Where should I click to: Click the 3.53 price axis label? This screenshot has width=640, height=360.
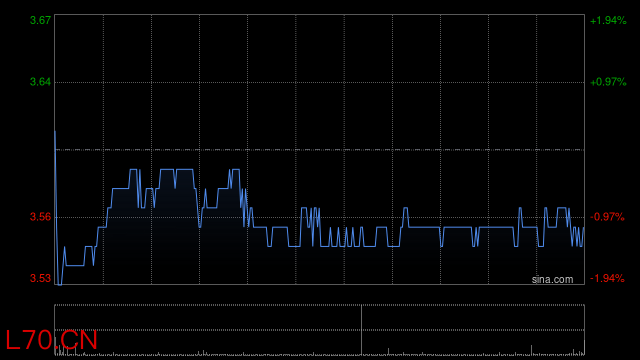40,278
